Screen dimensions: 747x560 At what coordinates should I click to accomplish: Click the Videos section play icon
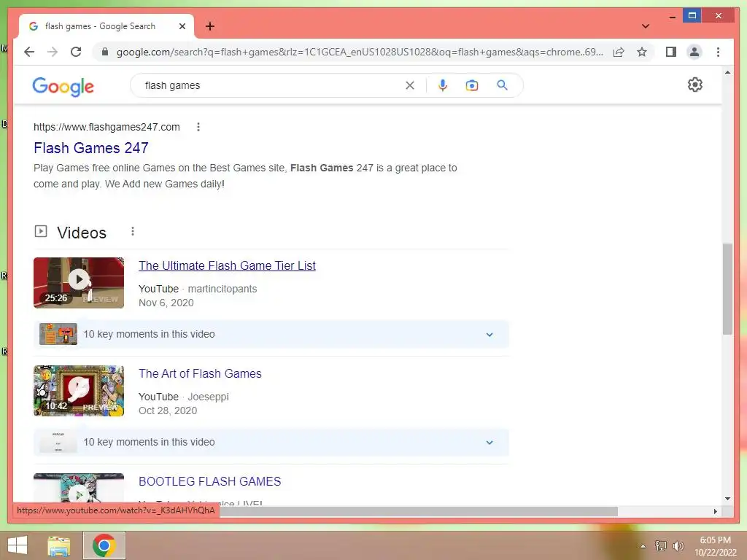(x=41, y=231)
